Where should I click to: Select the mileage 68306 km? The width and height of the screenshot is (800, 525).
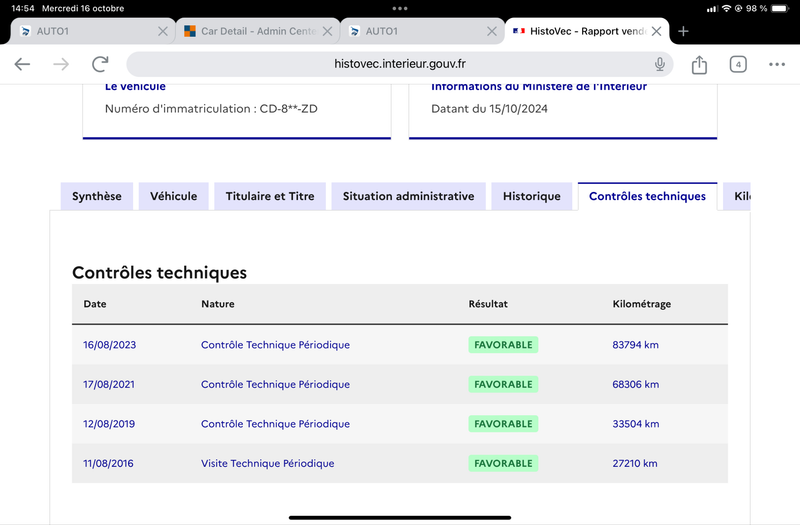pyautogui.click(x=636, y=384)
